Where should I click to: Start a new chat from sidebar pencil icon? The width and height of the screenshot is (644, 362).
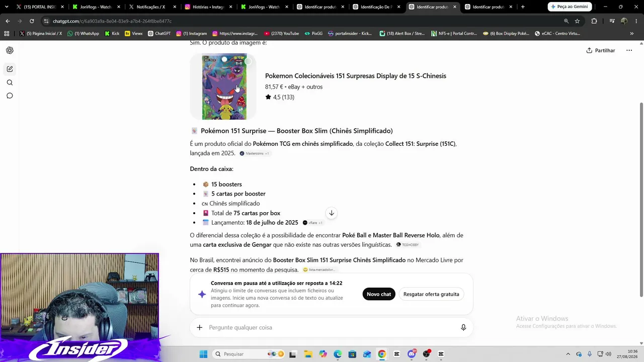(10, 69)
